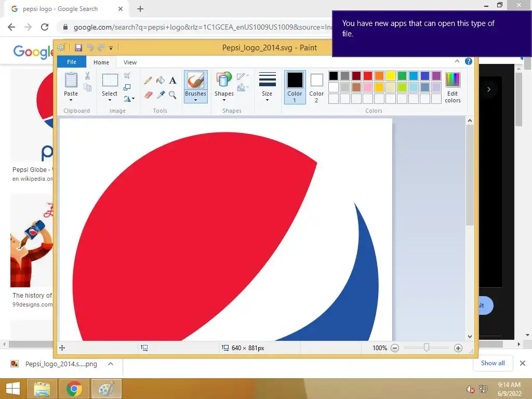Click the Brushes tool icon

coord(196,81)
